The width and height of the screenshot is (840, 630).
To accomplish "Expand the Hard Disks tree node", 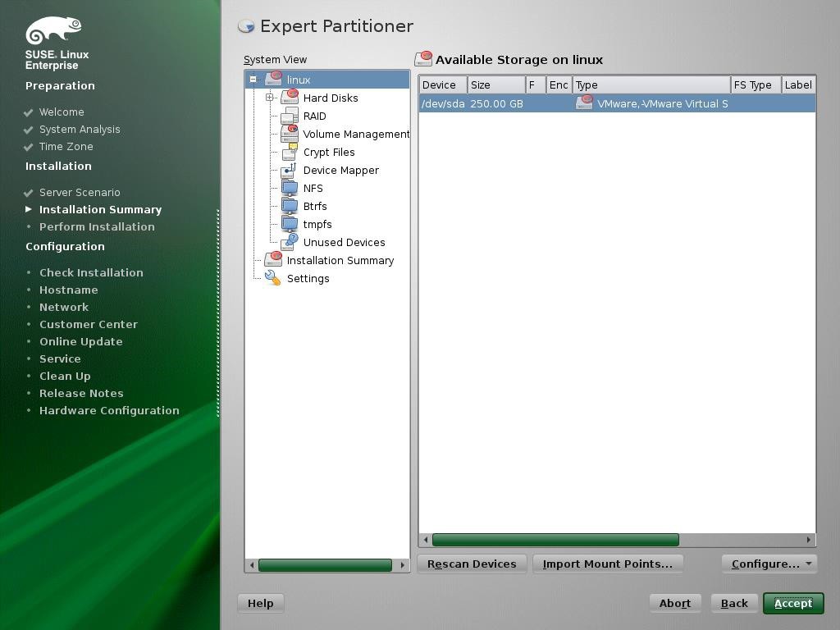I will coord(269,98).
